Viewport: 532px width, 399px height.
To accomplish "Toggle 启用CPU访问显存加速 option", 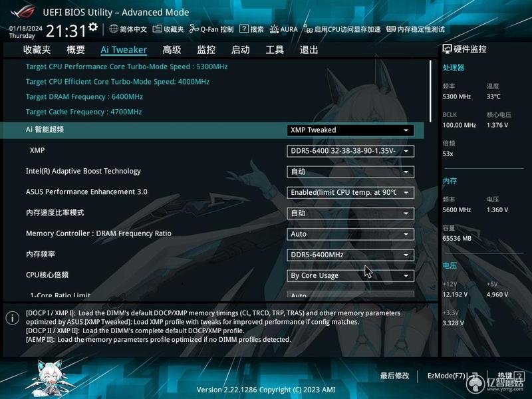I will click(x=342, y=29).
